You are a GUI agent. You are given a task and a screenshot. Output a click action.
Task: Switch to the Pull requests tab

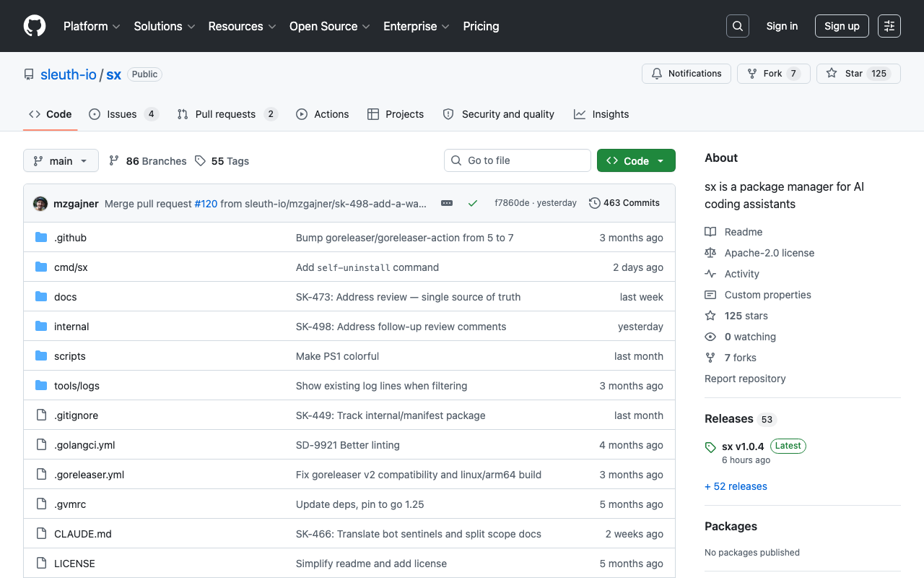pos(227,114)
